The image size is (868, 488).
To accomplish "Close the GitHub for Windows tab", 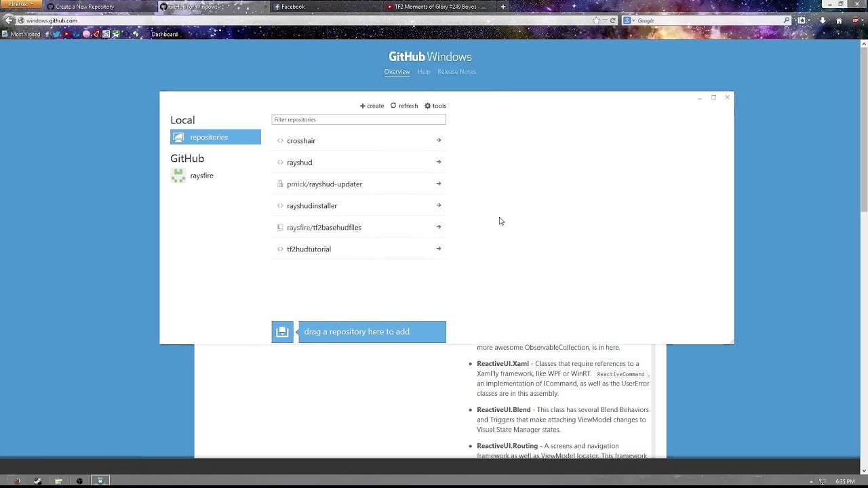I will coord(265,7).
